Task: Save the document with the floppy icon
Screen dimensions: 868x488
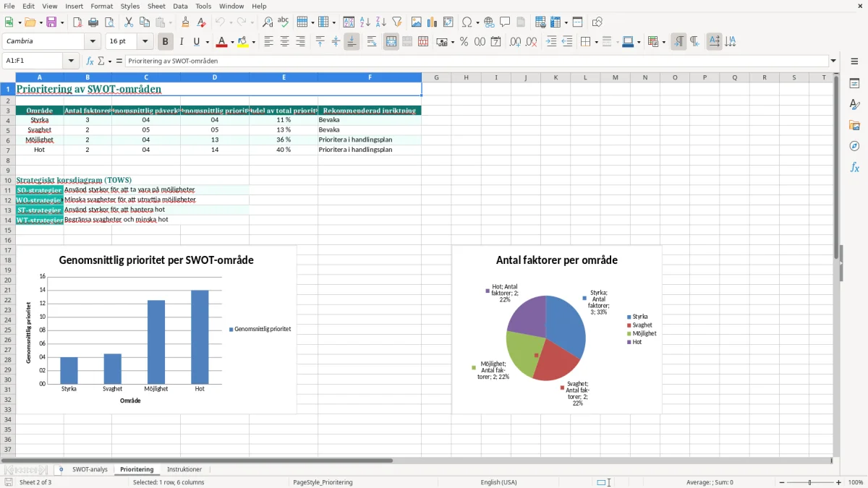Action: pyautogui.click(x=51, y=22)
